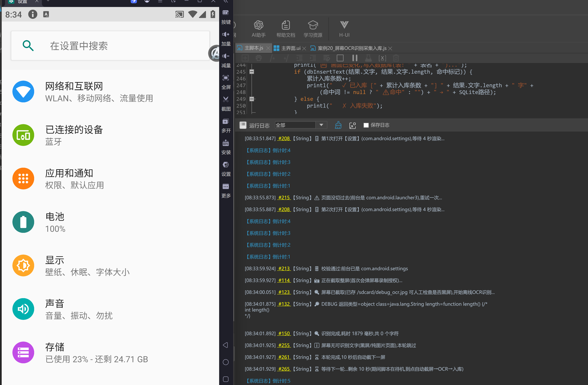Open log line link #132

click(284, 304)
